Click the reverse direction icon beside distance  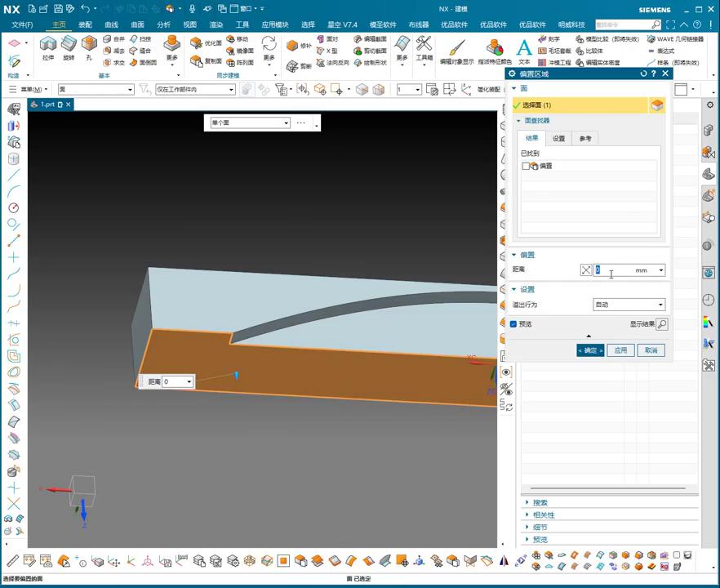coord(585,270)
